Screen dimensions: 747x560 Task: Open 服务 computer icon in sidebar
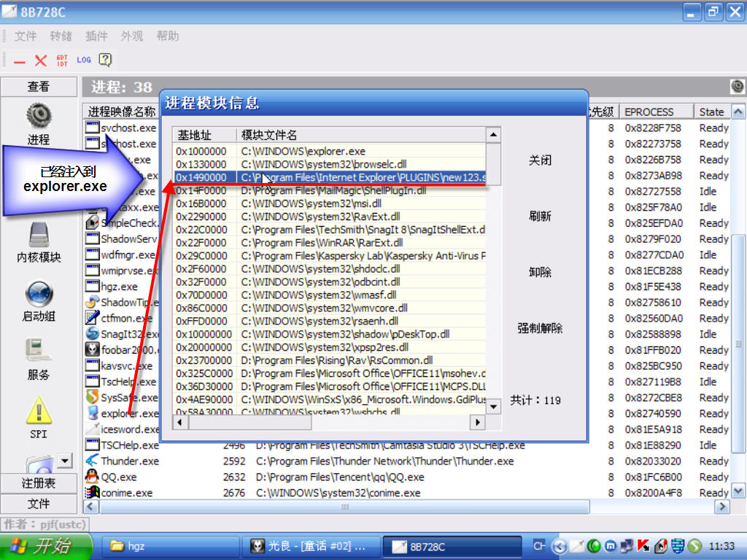[39, 351]
